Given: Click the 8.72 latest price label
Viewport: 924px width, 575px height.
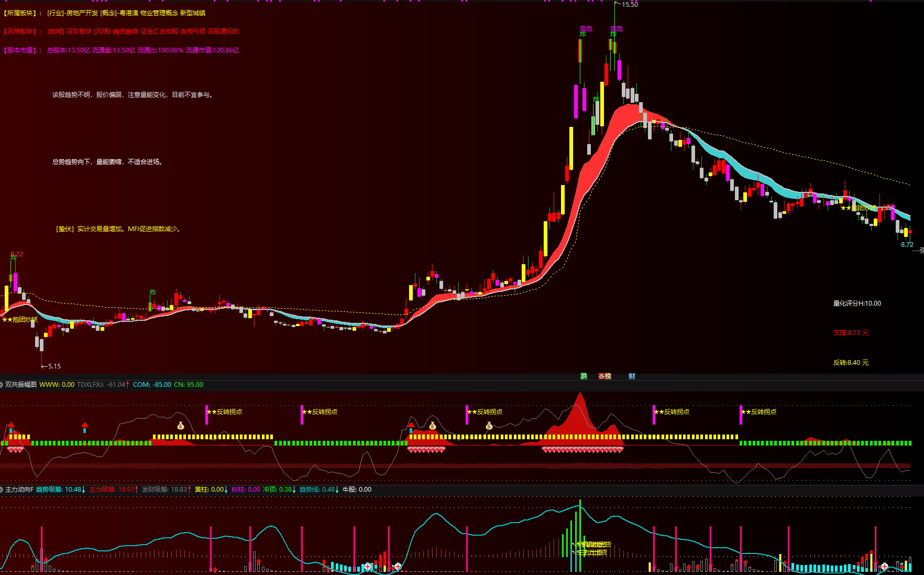Looking at the screenshot, I should point(907,245).
